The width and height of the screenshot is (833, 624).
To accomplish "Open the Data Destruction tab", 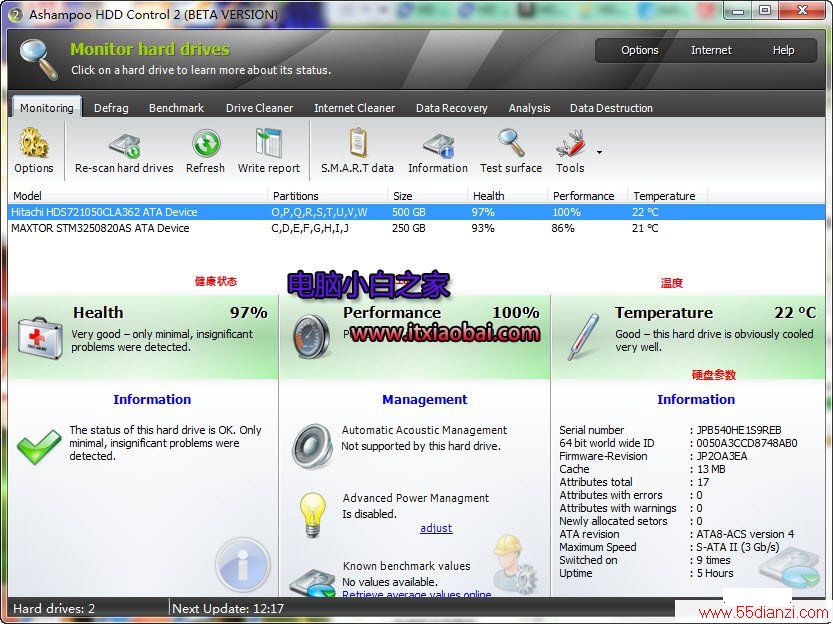I will pyautogui.click(x=611, y=108).
